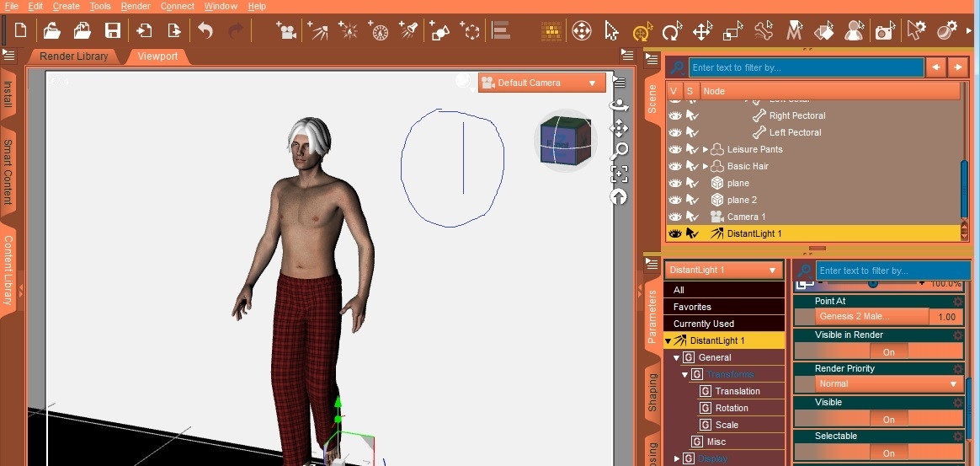The height and width of the screenshot is (466, 980).
Task: Choose the Translate tool icon
Action: (702, 31)
